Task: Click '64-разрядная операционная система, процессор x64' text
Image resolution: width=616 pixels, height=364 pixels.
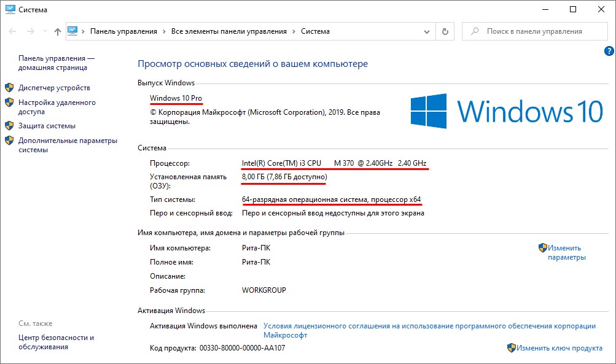Action: point(331,199)
